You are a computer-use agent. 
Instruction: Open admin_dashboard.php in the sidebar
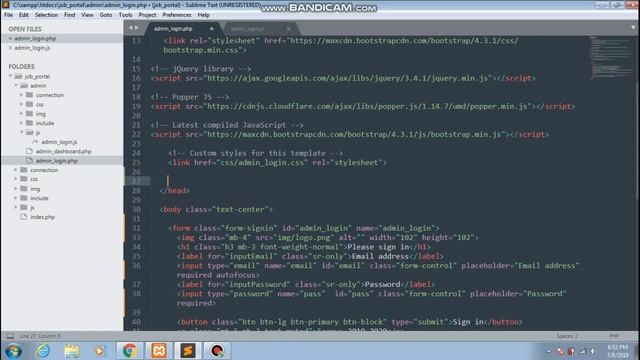[63, 151]
